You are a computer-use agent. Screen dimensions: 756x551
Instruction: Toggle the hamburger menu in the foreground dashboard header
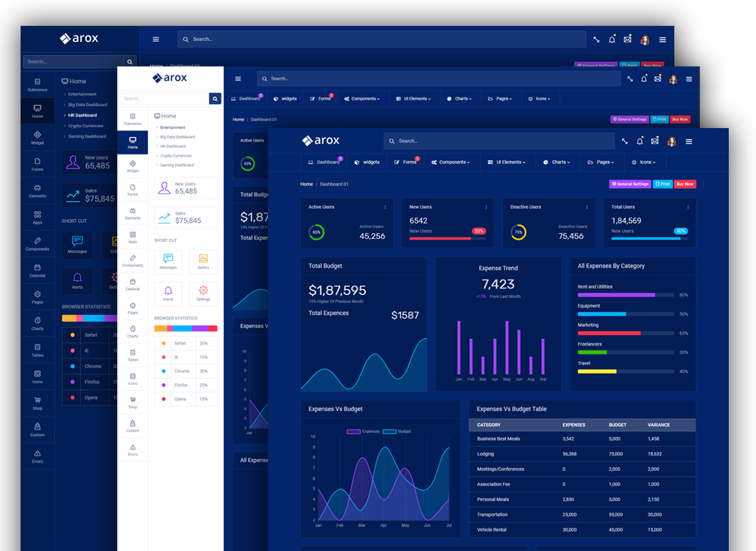tap(689, 141)
